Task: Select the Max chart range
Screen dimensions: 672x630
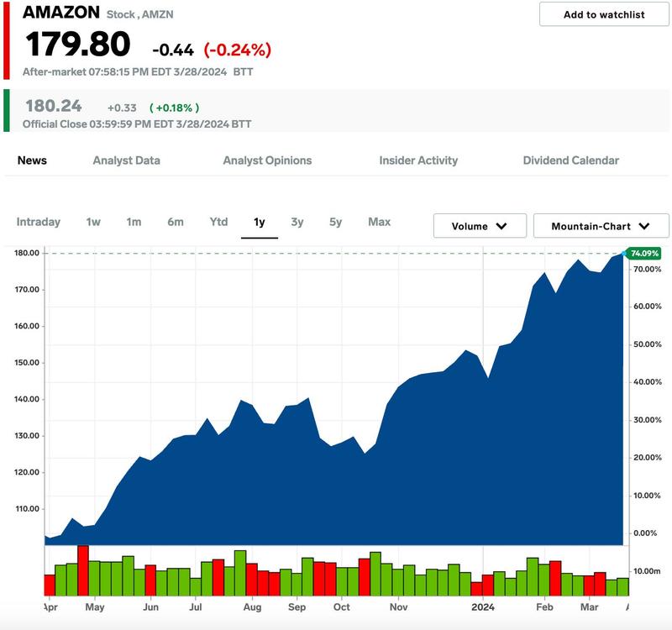Action: tap(380, 222)
